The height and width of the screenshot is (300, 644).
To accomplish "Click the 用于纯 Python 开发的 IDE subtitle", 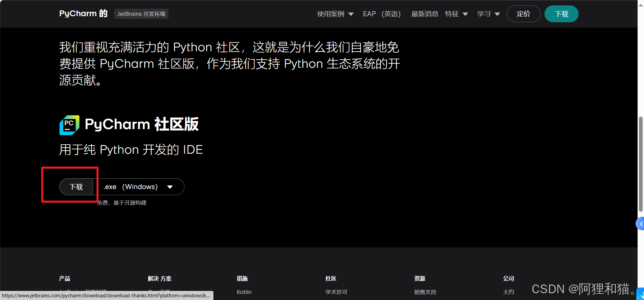I will point(131,150).
